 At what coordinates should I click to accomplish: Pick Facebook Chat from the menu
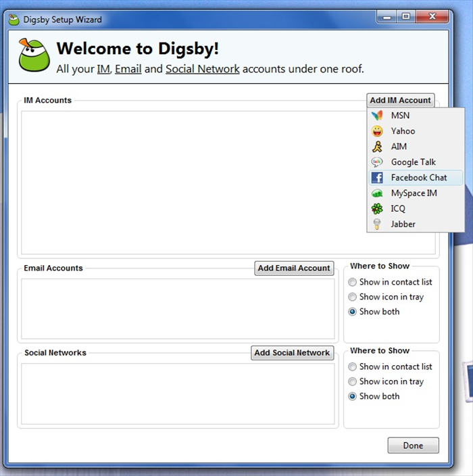pyautogui.click(x=416, y=178)
